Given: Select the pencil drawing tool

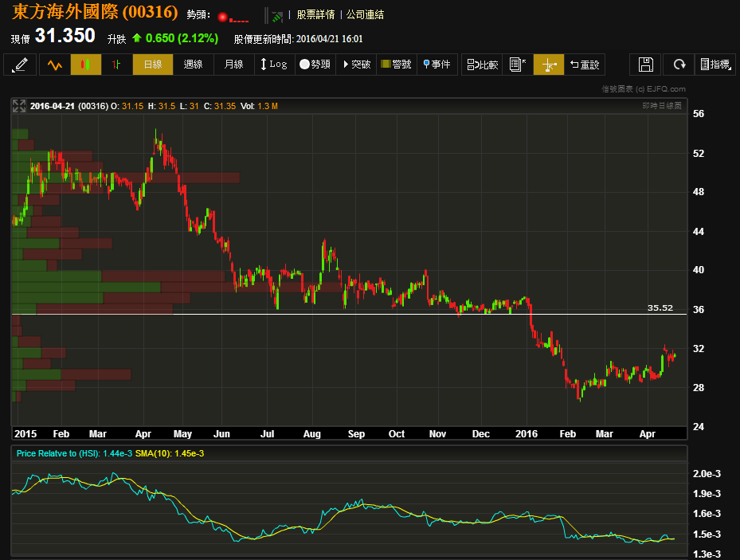Looking at the screenshot, I should click(x=20, y=65).
